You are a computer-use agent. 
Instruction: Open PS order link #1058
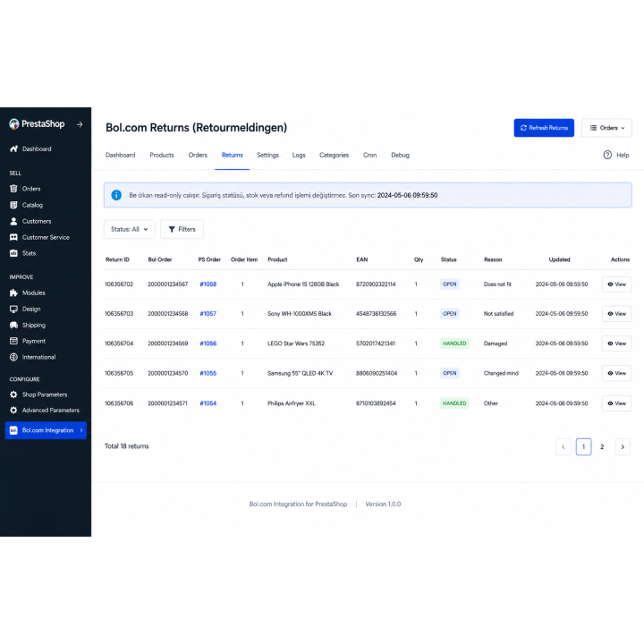tap(208, 284)
